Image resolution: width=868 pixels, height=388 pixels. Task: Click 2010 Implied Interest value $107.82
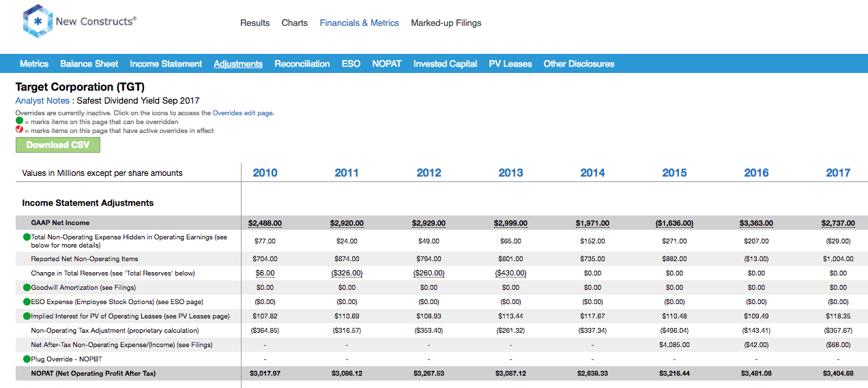point(265,316)
